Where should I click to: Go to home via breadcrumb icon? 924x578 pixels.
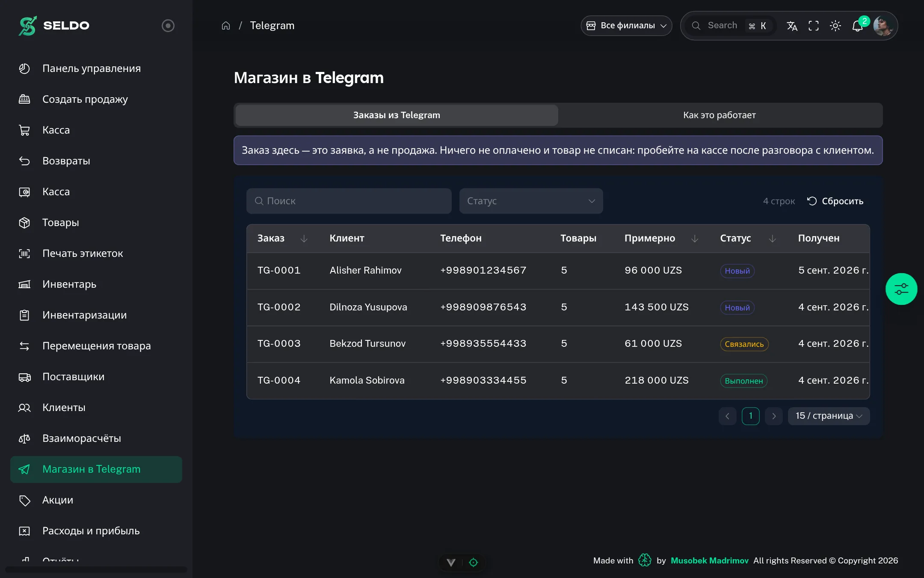point(226,26)
